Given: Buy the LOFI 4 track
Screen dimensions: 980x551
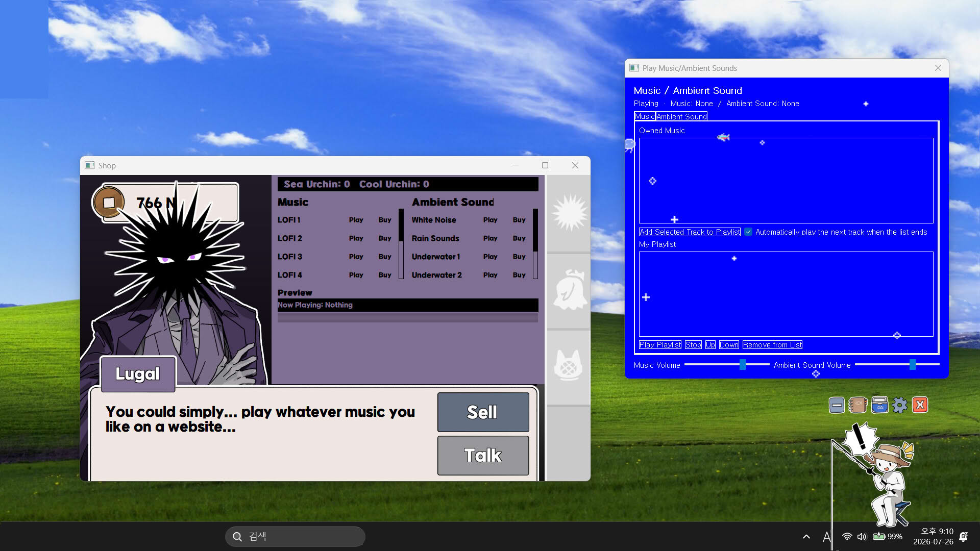Looking at the screenshot, I should (385, 275).
